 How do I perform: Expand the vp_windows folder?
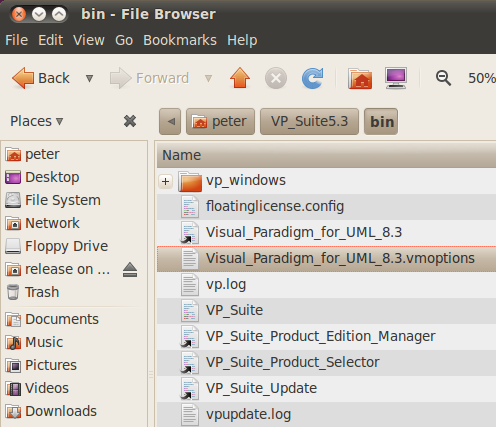pyautogui.click(x=165, y=182)
